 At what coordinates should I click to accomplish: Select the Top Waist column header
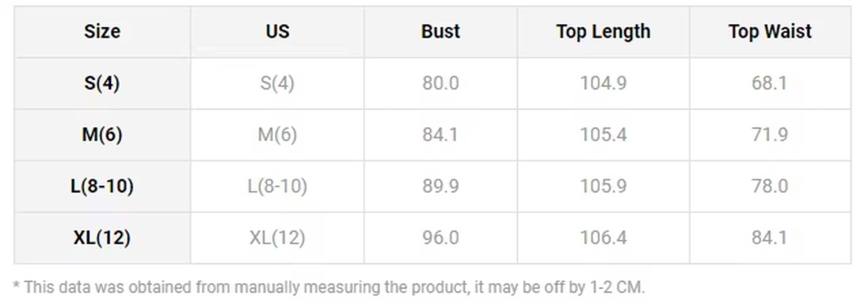[770, 31]
